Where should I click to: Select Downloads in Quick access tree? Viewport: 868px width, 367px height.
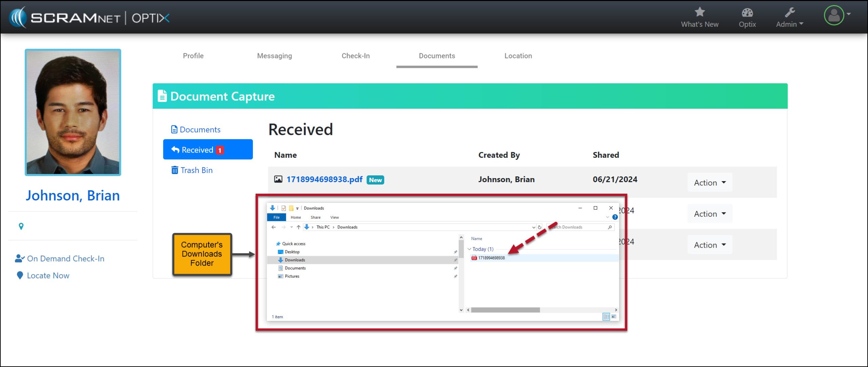295,260
